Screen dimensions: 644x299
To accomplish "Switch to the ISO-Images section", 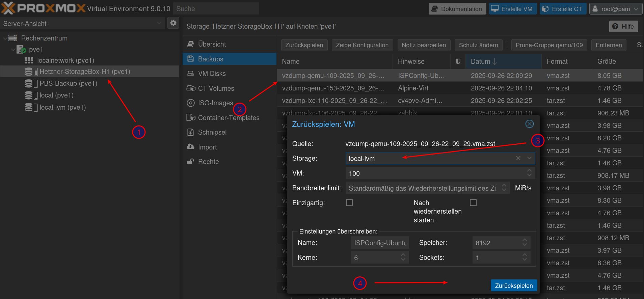I will [x=215, y=103].
